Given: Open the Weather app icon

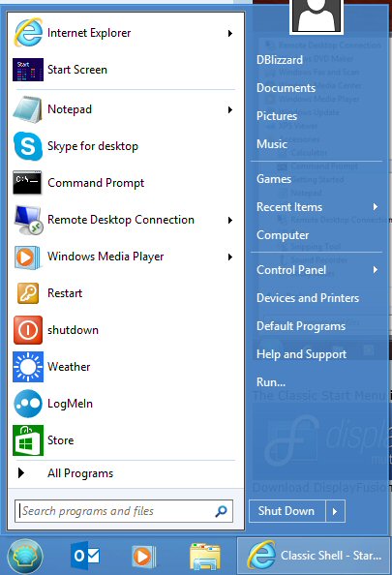Looking at the screenshot, I should coord(28,367).
